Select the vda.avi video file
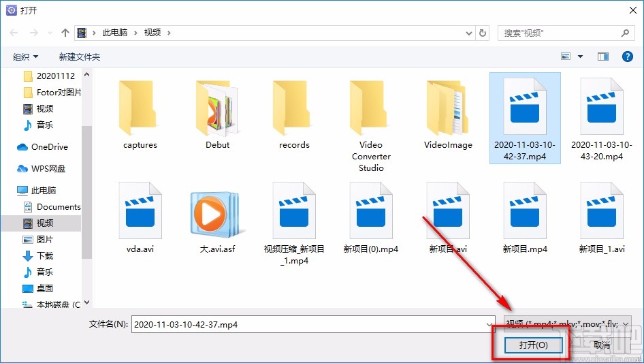Image resolution: width=644 pixels, height=363 pixels. (140, 218)
